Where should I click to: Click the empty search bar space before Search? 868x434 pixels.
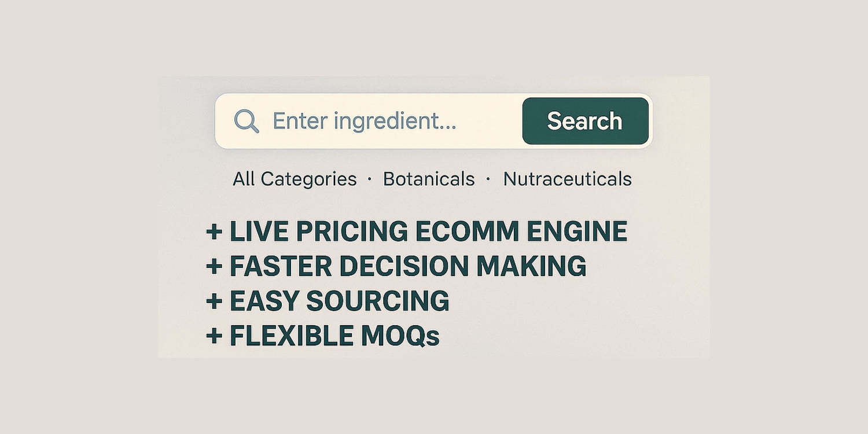[x=492, y=122]
